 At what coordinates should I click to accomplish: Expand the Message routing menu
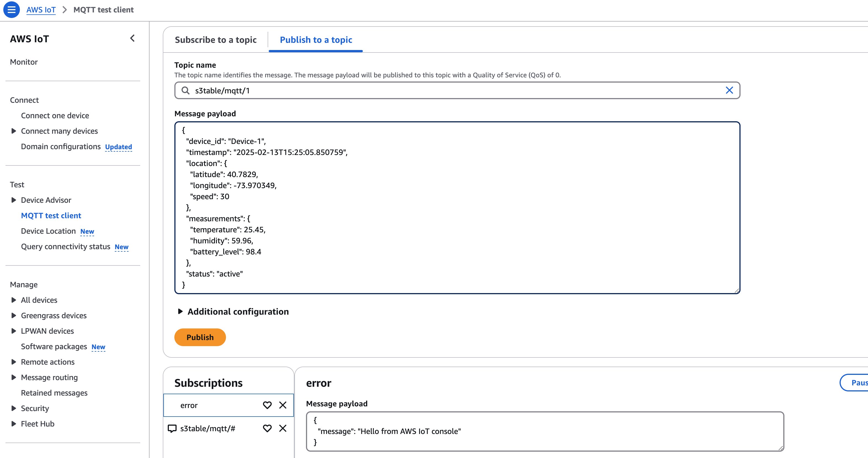click(x=14, y=377)
